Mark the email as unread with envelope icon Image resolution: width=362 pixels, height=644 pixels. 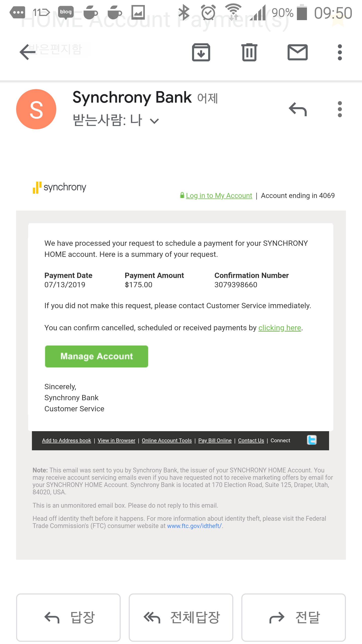[x=297, y=52]
